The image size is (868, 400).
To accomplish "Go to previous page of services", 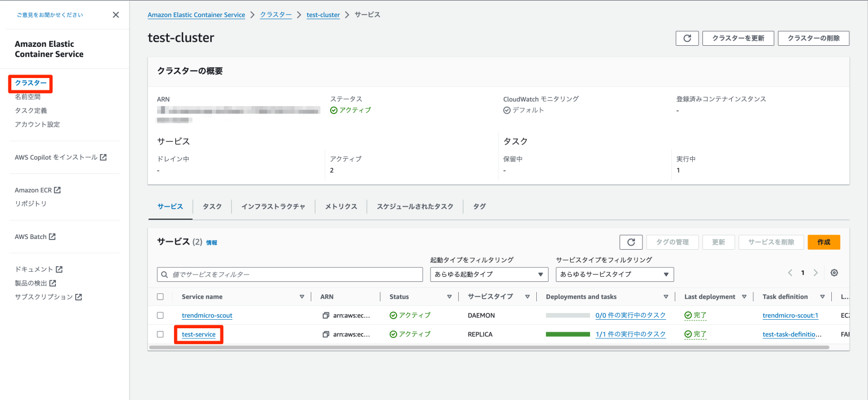I will tap(790, 273).
